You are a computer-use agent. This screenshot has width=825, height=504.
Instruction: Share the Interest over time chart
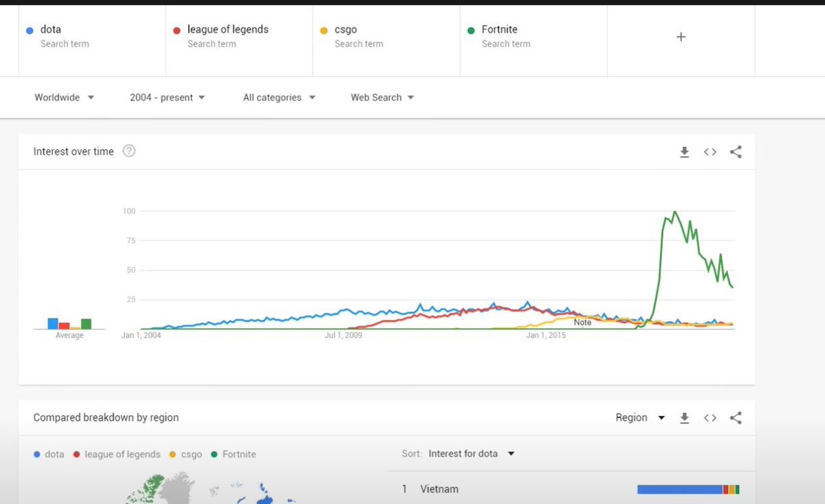pyautogui.click(x=736, y=152)
